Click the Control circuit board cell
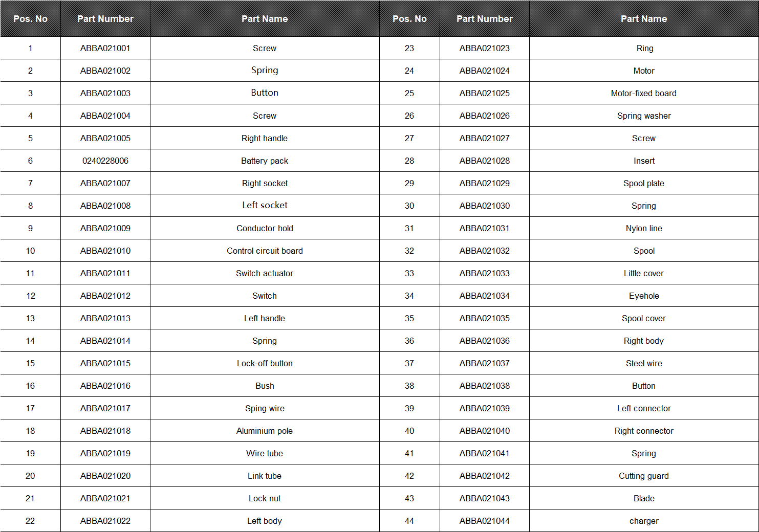The image size is (759, 532). (265, 251)
